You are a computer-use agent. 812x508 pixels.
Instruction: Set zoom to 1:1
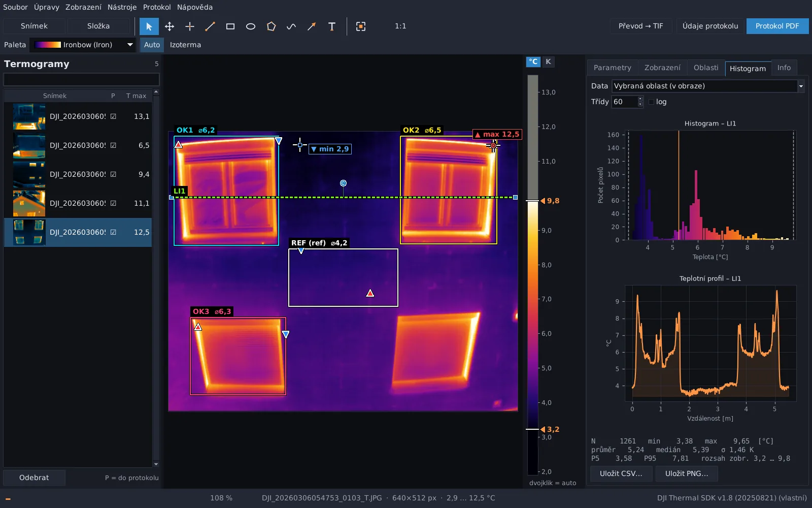coord(400,26)
